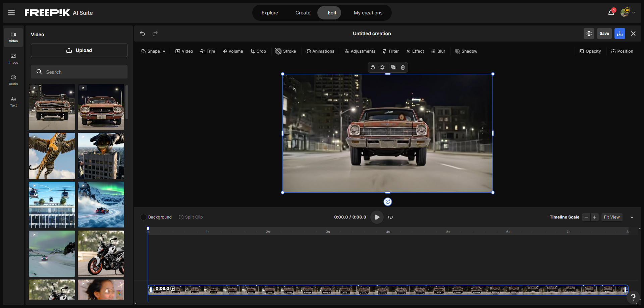This screenshot has width=644, height=308.
Task: Switch to the Explore tab
Action: tap(270, 13)
